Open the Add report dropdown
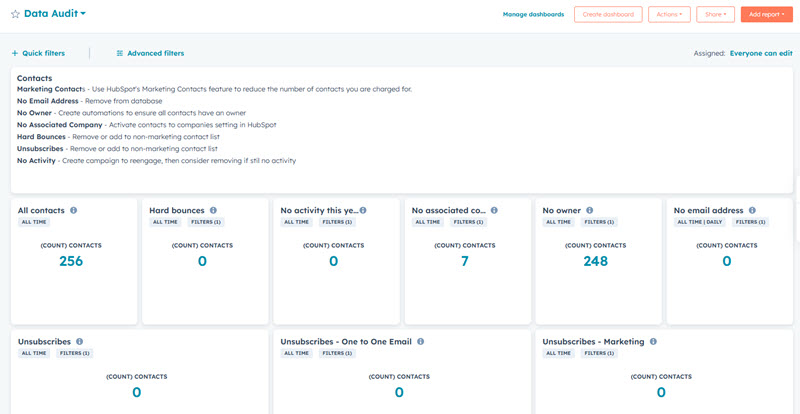The image size is (800, 414). click(x=767, y=14)
